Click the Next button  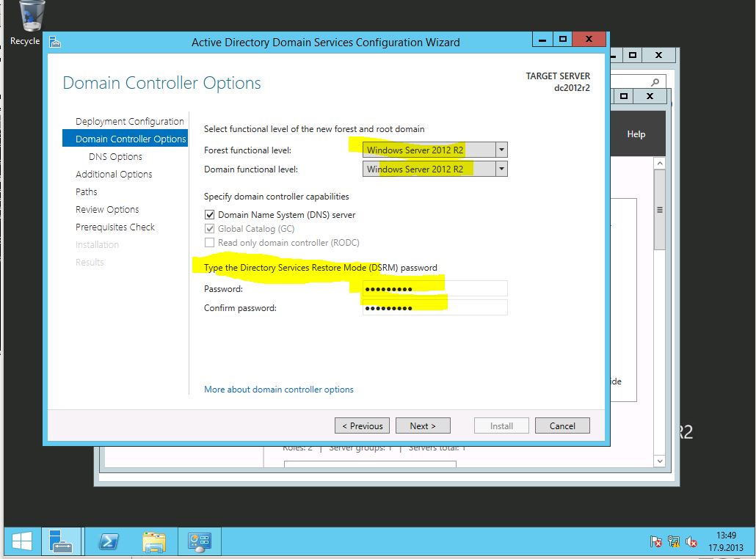pos(423,426)
